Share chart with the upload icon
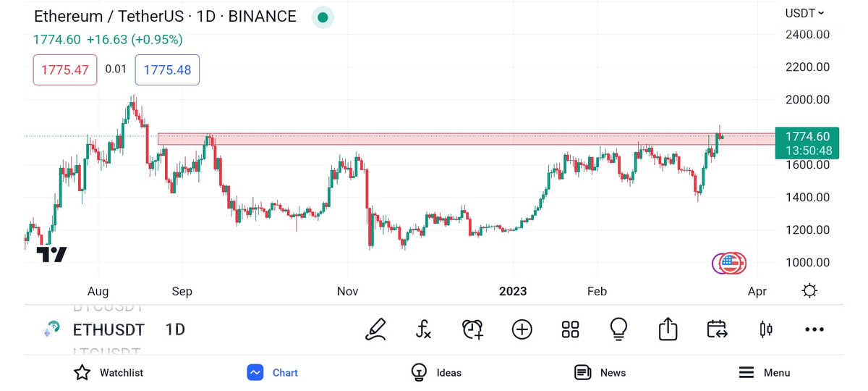The height and width of the screenshot is (391, 868). [x=668, y=329]
